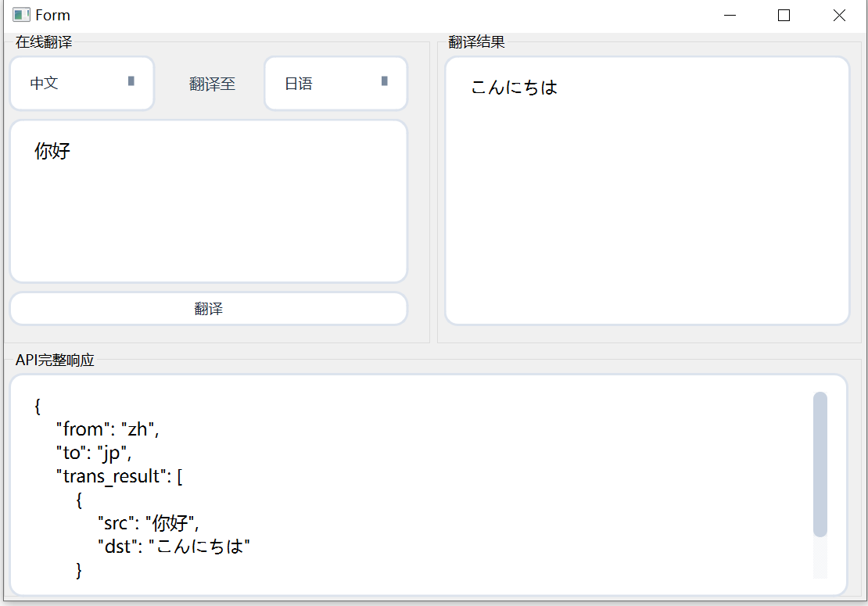
Task: Click the API response vertical scrollbar thumb
Action: tap(820, 464)
